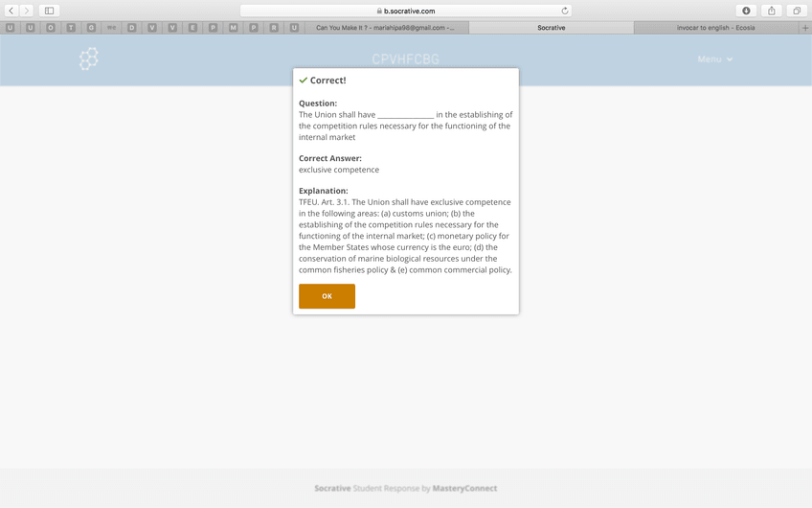Reload the b.socrative.com page
812x508 pixels.
[x=564, y=11]
